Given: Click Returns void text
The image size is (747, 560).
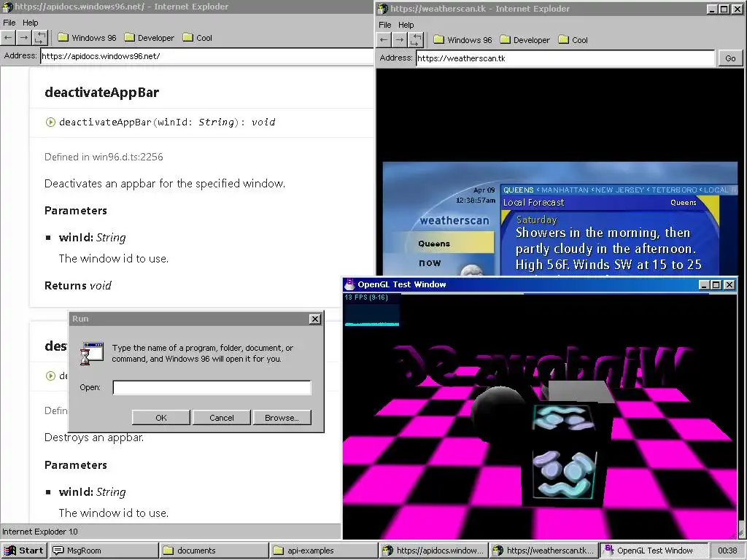Looking at the screenshot, I should 77,286.
